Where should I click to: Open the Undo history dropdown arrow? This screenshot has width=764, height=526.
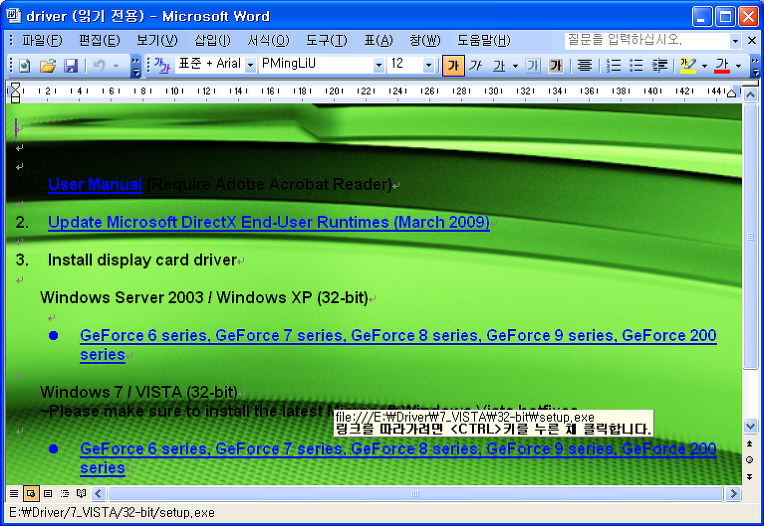(116, 65)
